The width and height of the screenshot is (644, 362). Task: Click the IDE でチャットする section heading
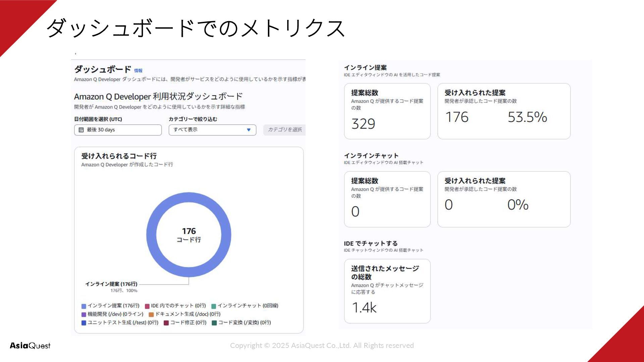pos(371,243)
